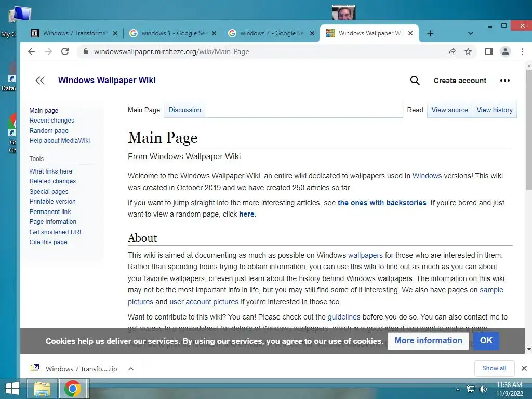532x399 pixels.
Task: Switch to the Read view tab
Action: (415, 110)
